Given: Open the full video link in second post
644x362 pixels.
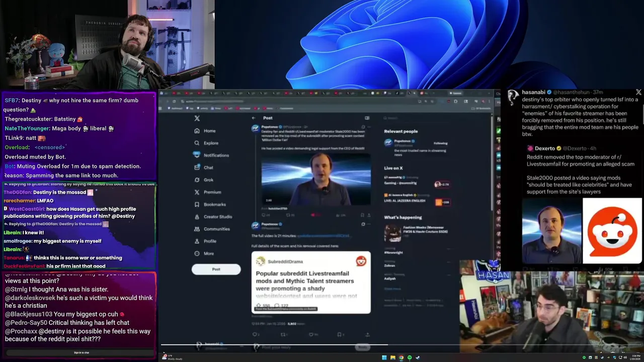Looking at the screenshot, I should pyautogui.click(x=323, y=236).
